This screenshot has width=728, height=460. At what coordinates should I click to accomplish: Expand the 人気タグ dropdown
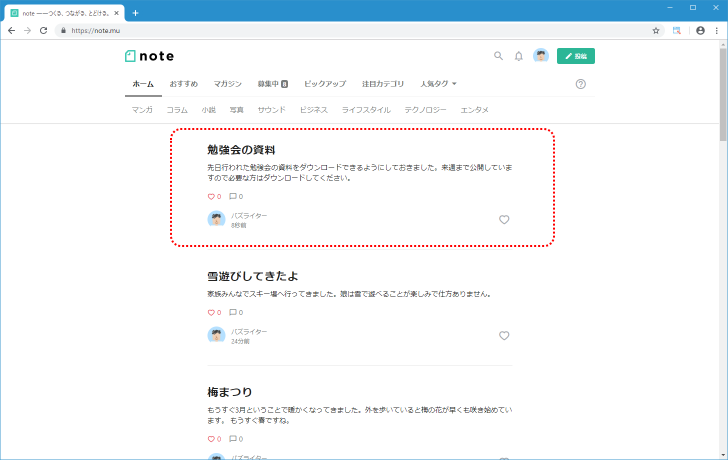[438, 84]
